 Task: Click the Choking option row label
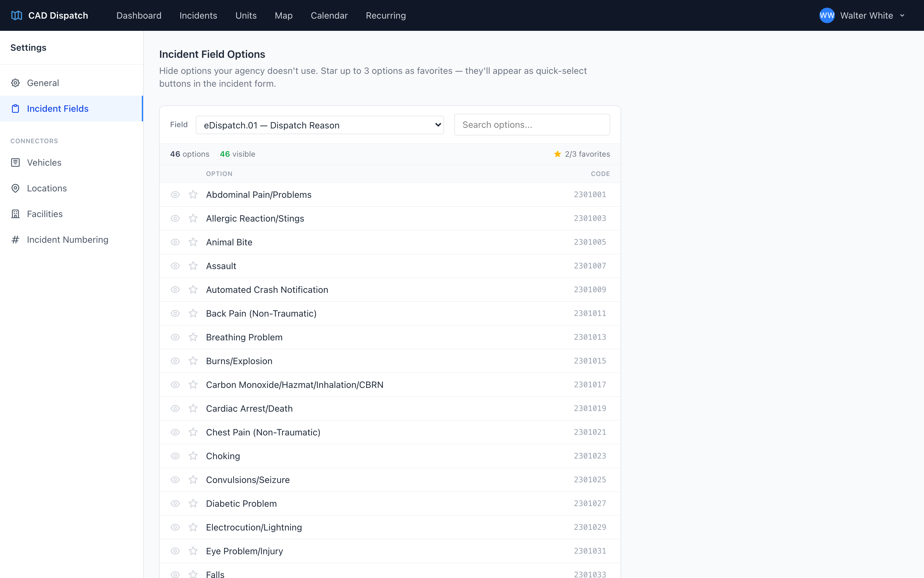(223, 456)
